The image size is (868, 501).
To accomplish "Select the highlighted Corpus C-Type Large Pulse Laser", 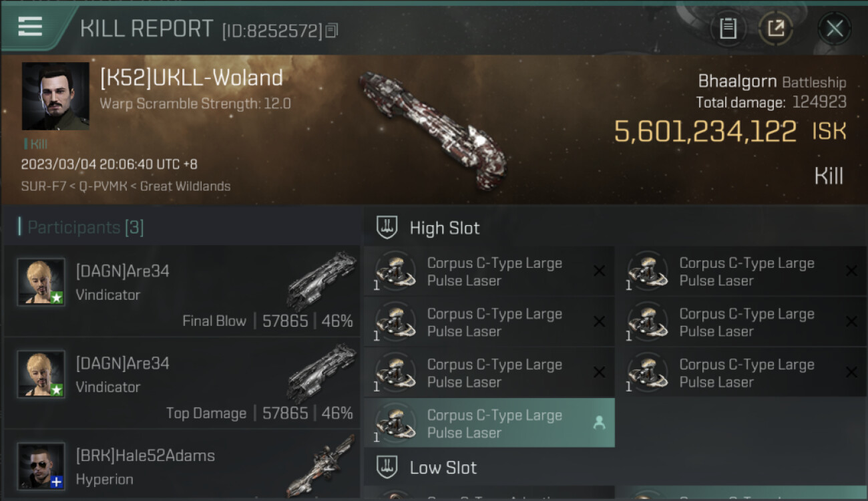I will [489, 423].
